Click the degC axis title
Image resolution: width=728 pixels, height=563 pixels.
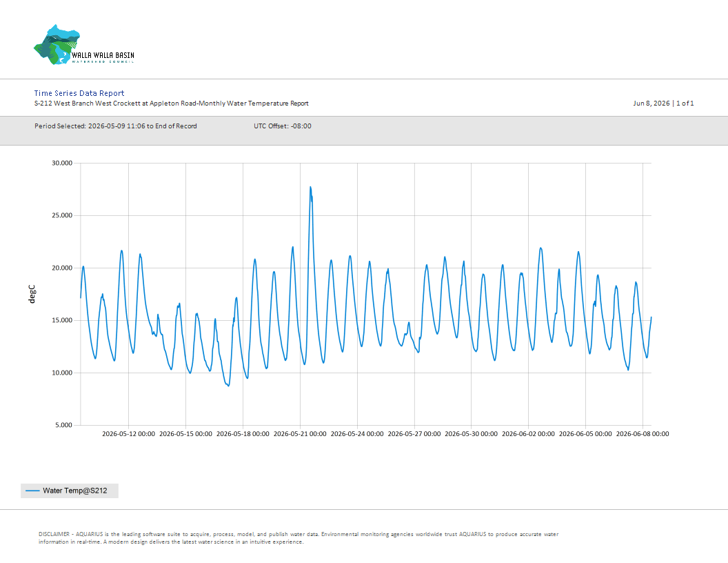click(x=32, y=294)
